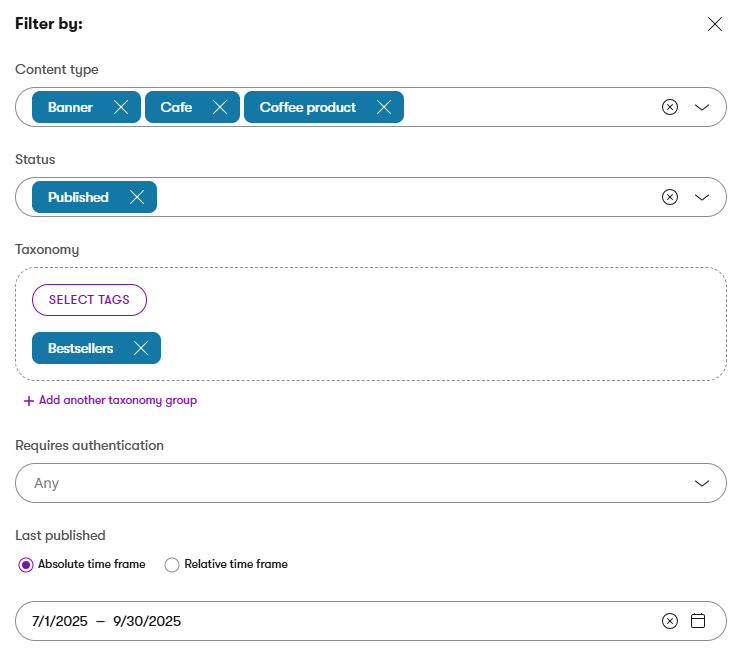Open the calendar date picker

click(x=698, y=621)
